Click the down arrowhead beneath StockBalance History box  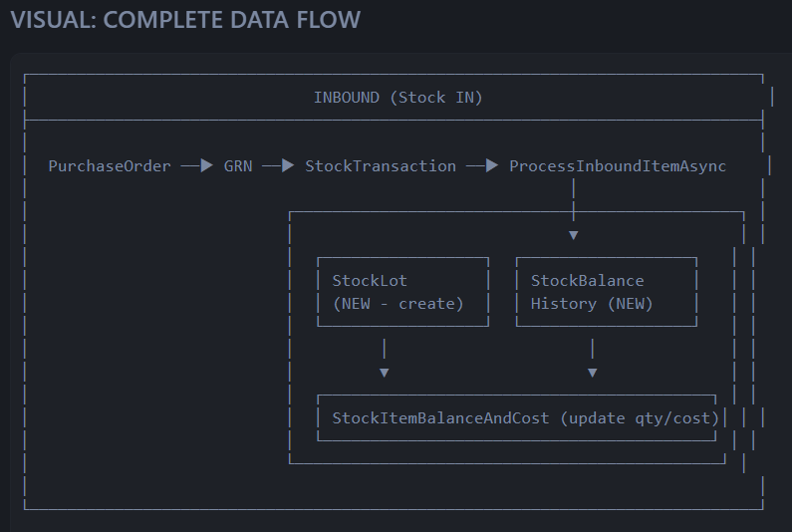[592, 373]
